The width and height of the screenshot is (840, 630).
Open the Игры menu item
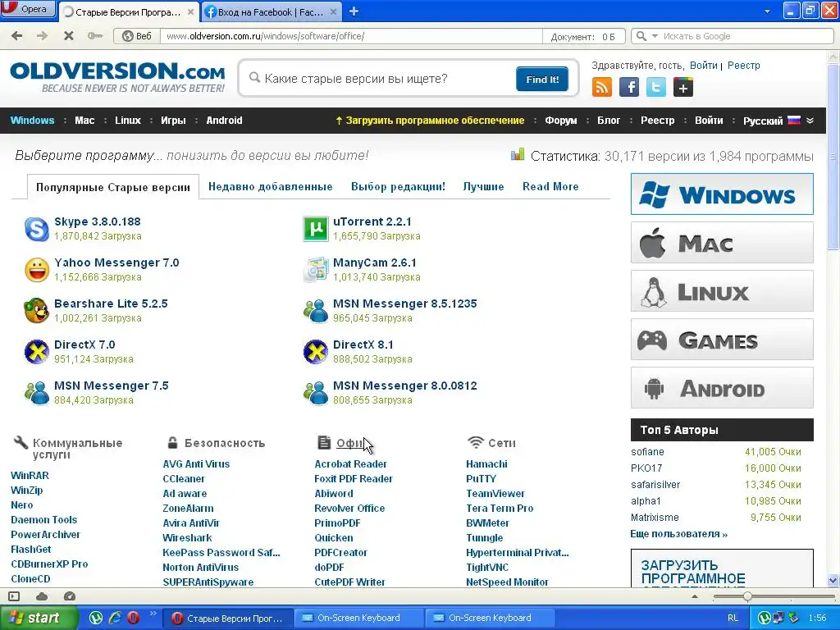(x=173, y=121)
